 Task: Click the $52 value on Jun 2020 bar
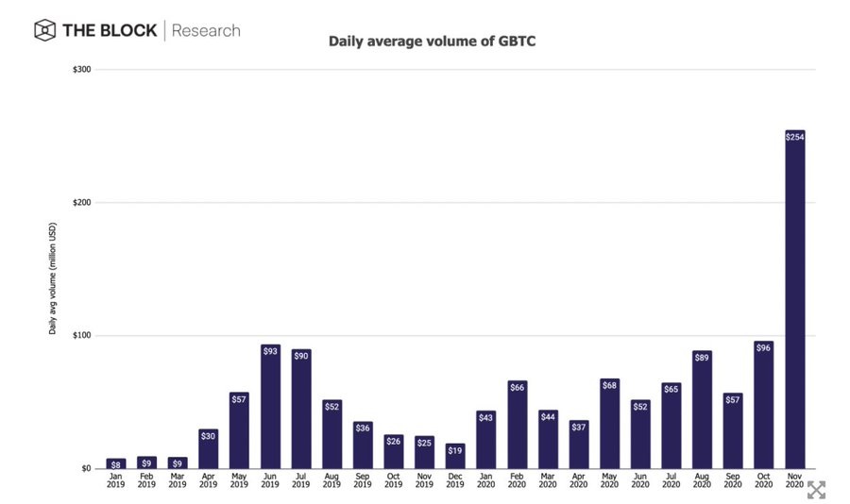pyautogui.click(x=640, y=407)
